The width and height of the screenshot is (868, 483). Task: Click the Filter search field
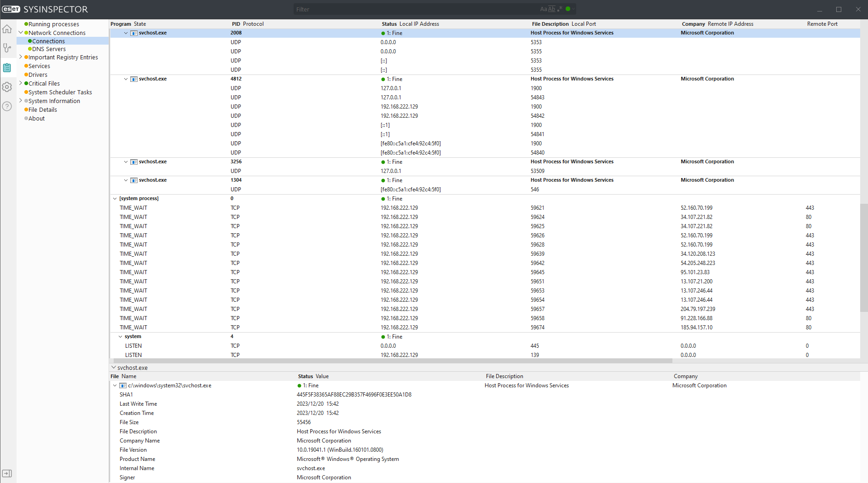click(417, 9)
